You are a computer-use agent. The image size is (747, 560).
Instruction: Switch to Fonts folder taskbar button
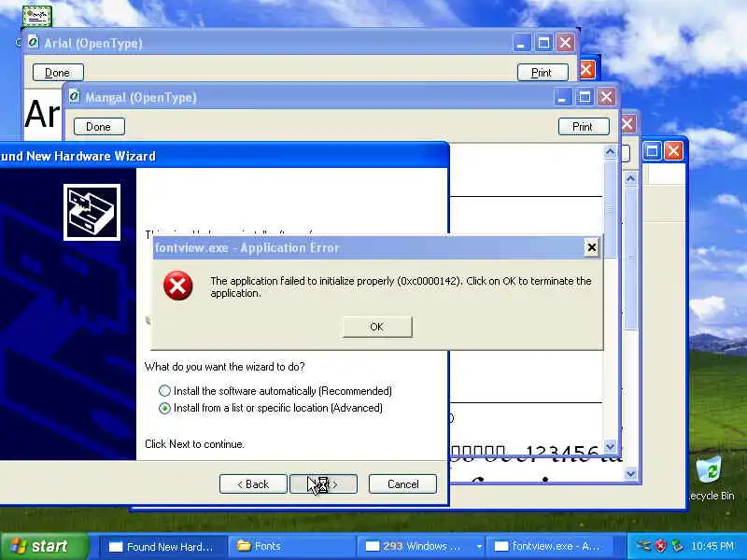290,547
